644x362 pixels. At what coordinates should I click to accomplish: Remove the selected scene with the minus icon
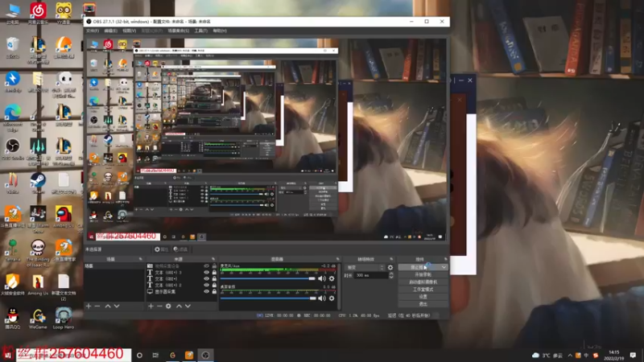tap(97, 306)
